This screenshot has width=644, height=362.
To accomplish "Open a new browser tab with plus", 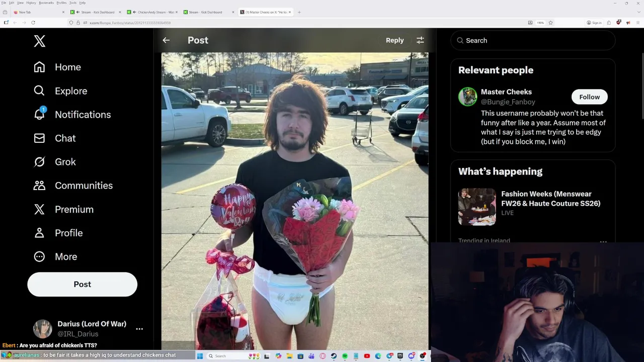I will pos(299,12).
